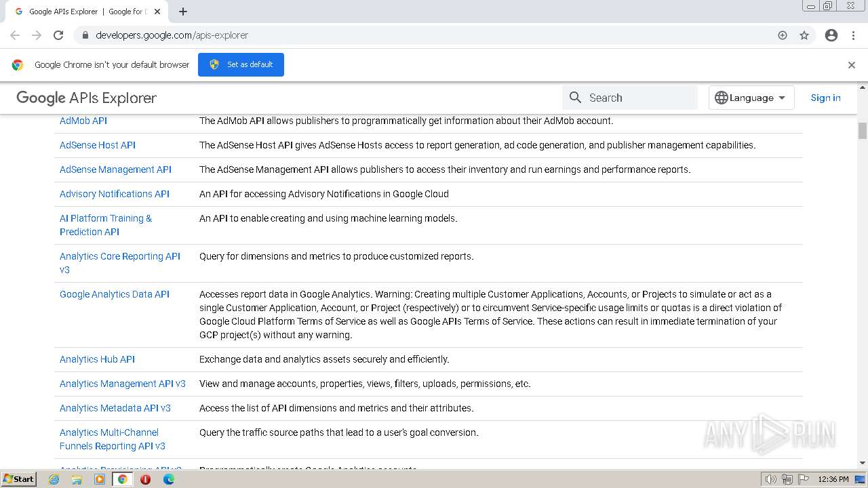Click the network tray icon
Screen dimensions: 868x488
click(x=787, y=479)
